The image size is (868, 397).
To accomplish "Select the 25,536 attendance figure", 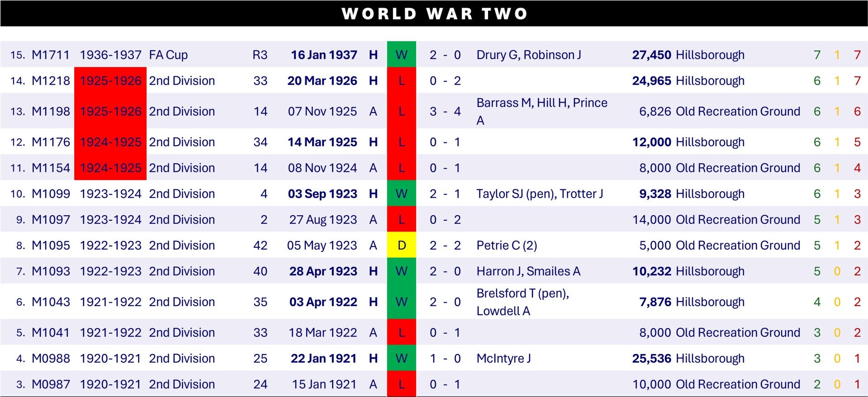I will point(651,359).
